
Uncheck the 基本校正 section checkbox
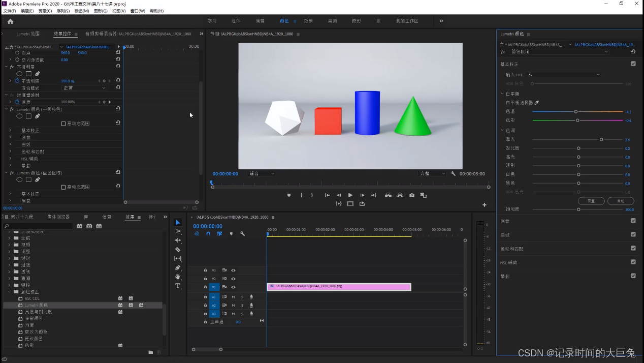(633, 64)
